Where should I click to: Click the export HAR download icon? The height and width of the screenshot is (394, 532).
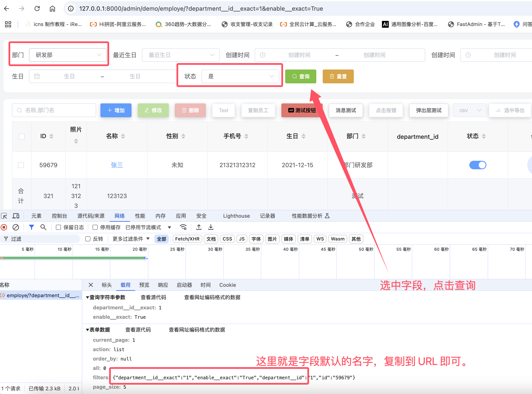click(211, 227)
